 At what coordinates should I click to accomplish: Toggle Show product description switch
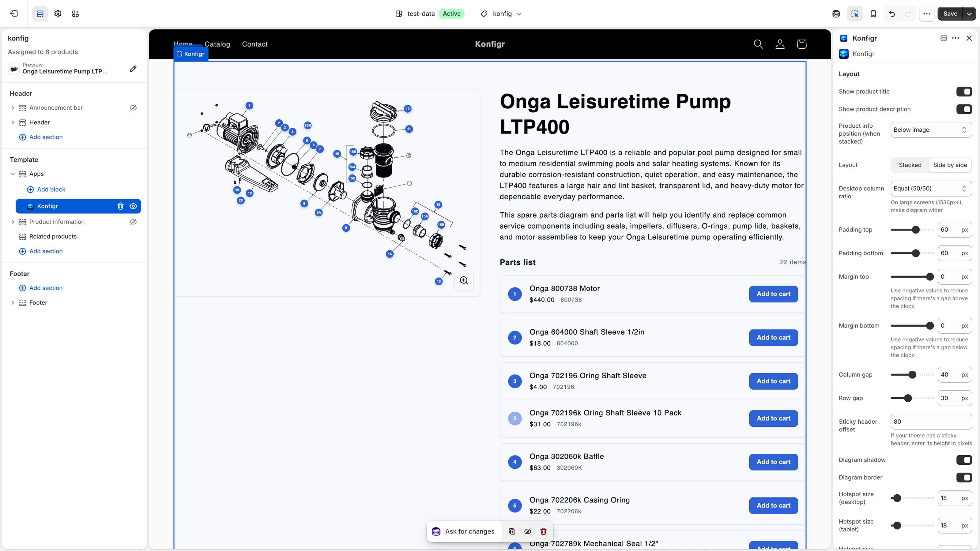click(x=964, y=109)
